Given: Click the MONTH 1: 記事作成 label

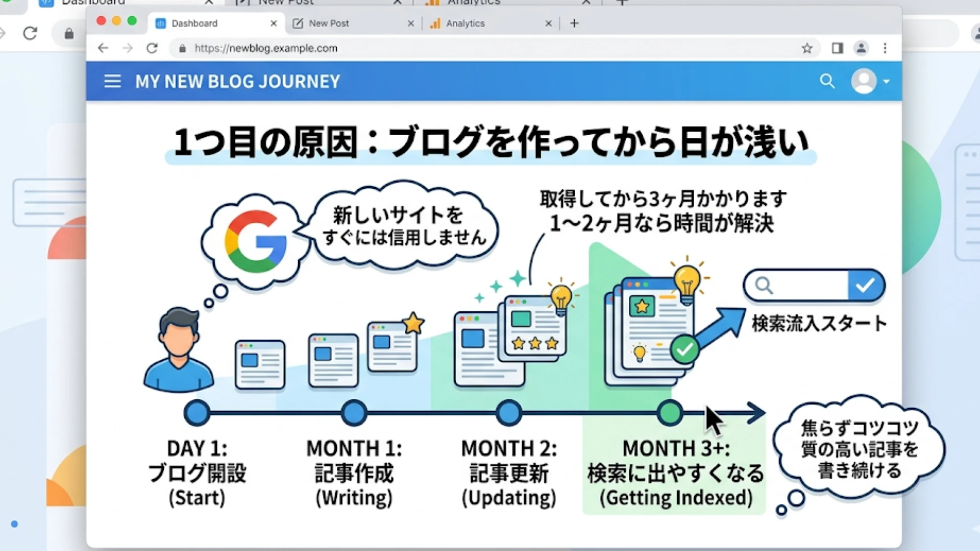Looking at the screenshot, I should 354,473.
